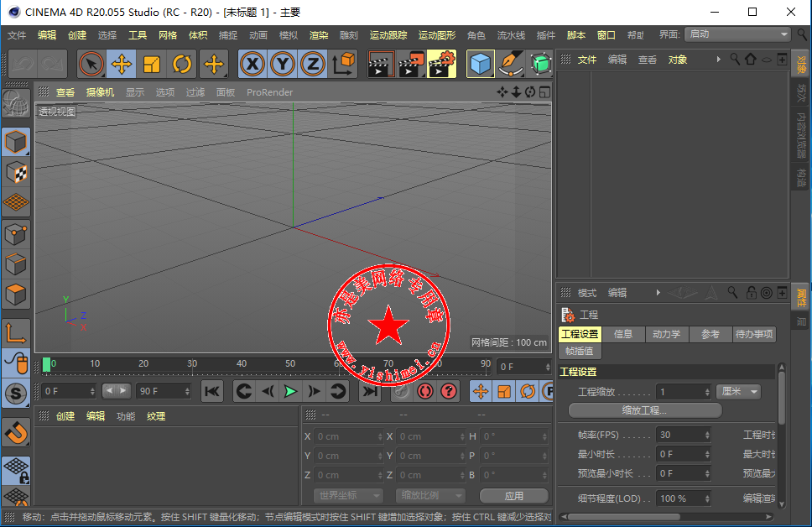Image resolution: width=812 pixels, height=527 pixels.
Task: Activate the Move tool in top toolbar
Action: 121,65
